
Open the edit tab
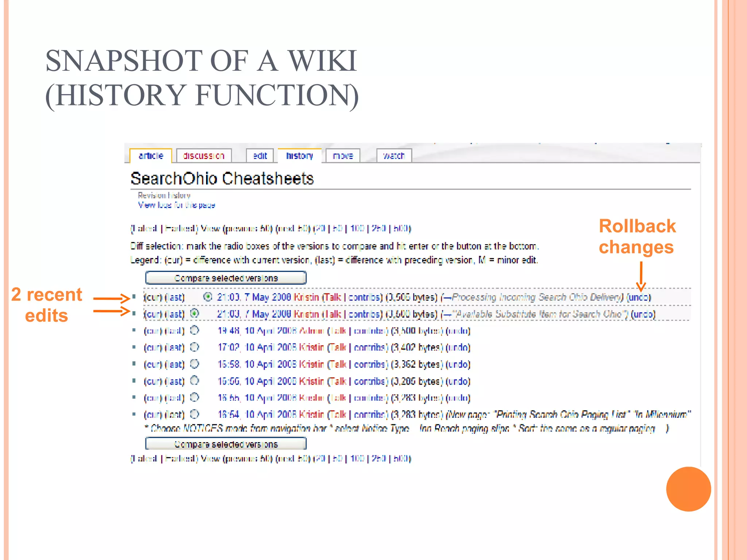tap(260, 156)
